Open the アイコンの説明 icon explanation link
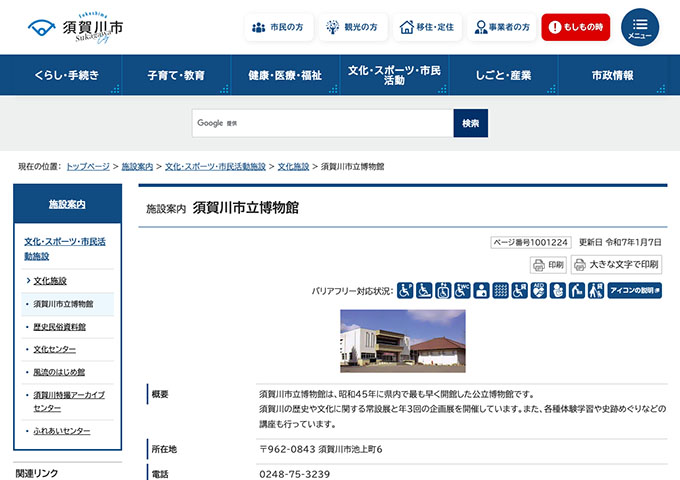The height and width of the screenshot is (480, 680). (634, 291)
